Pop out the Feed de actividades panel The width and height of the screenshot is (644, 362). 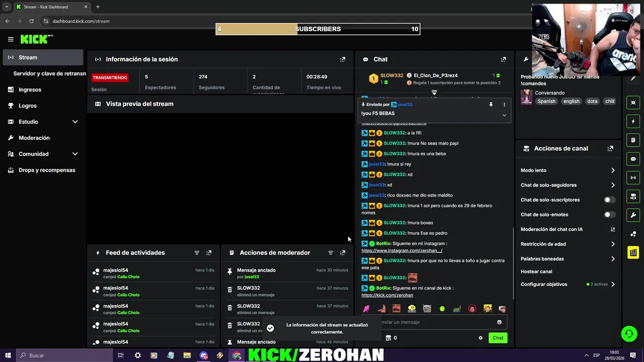pos(209,253)
